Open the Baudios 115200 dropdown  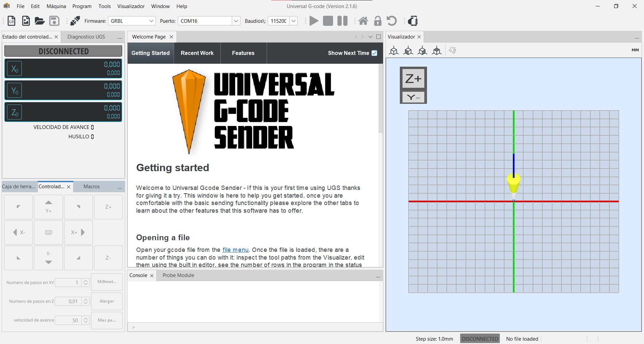[x=293, y=21]
